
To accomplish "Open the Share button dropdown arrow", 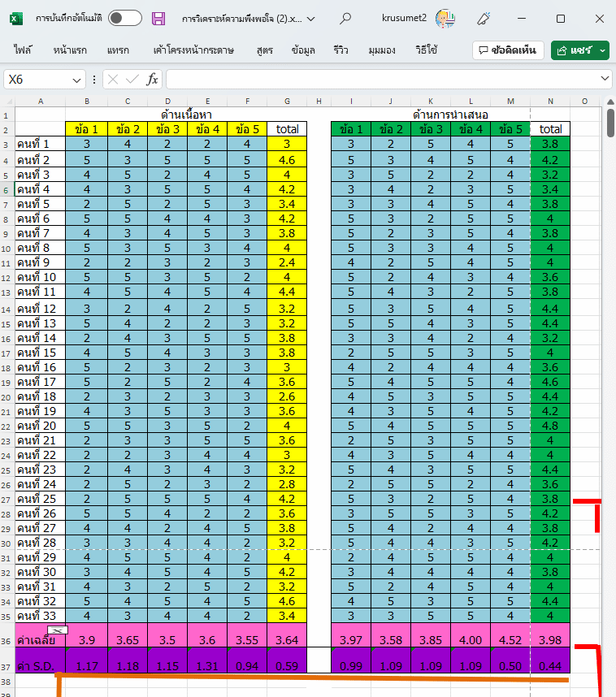I will [x=603, y=50].
